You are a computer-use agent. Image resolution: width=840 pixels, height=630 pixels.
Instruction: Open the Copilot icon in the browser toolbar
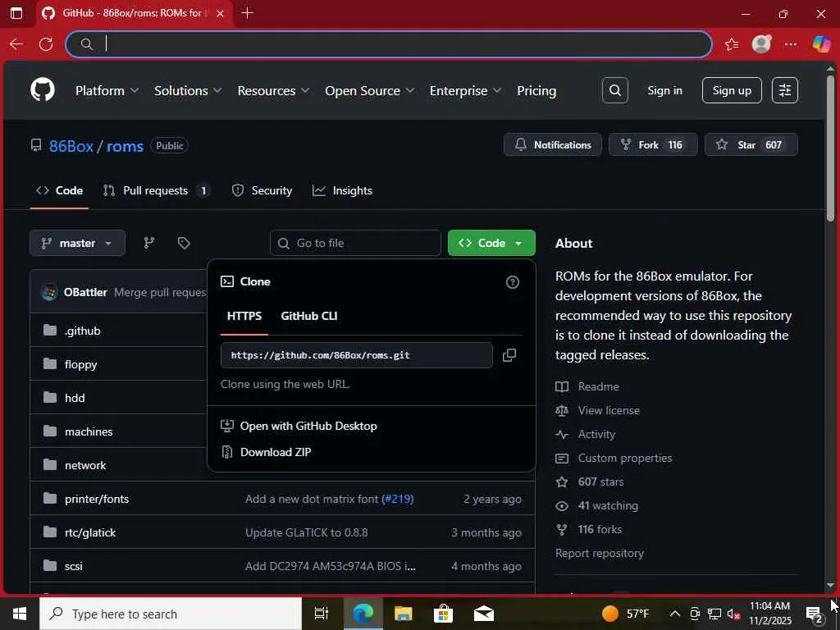coord(821,44)
